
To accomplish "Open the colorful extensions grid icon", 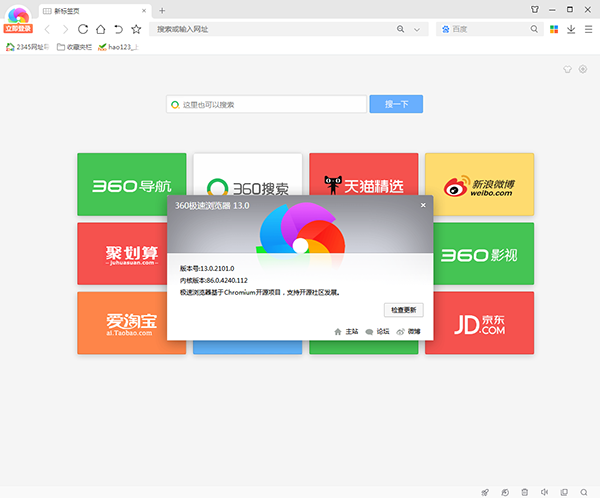I will point(554,29).
